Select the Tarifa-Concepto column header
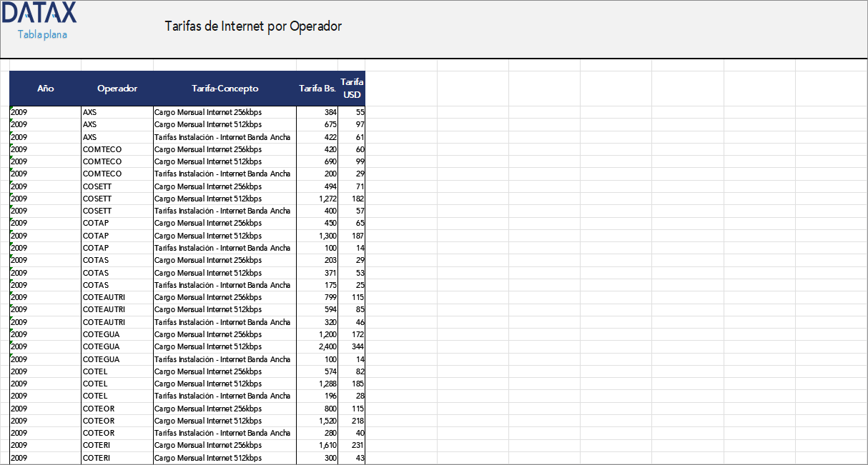Screen dimensions: 868x465 coord(224,89)
